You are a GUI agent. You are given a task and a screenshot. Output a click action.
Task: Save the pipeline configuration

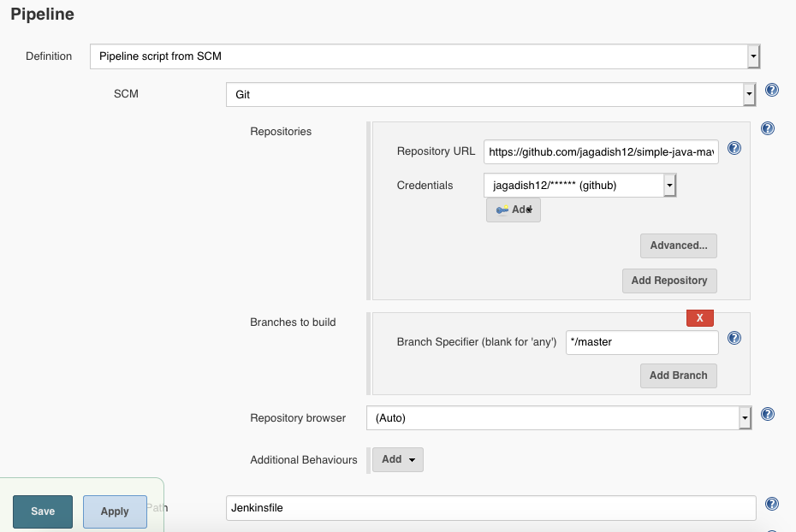click(43, 511)
